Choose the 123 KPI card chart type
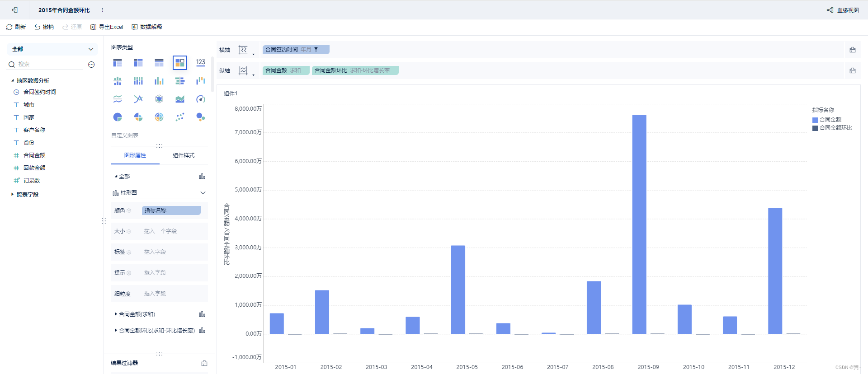Screen dimensions: 868x374 tap(201, 63)
